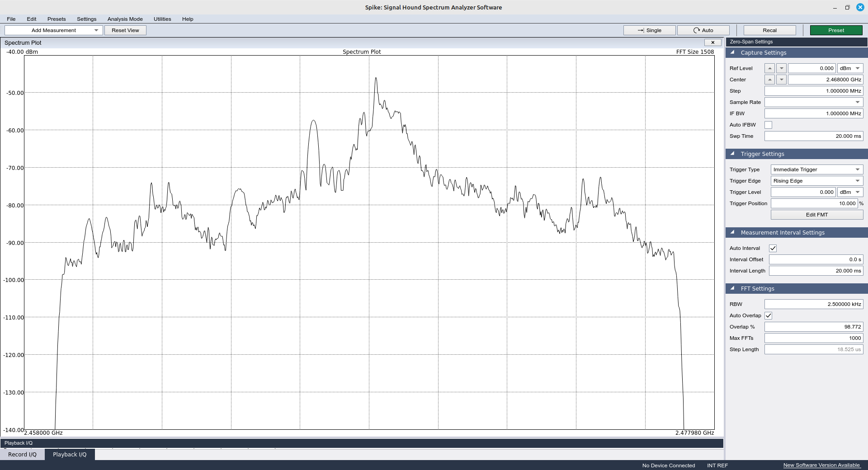Click the Step Length field
The width and height of the screenshot is (868, 470).
[814, 349]
